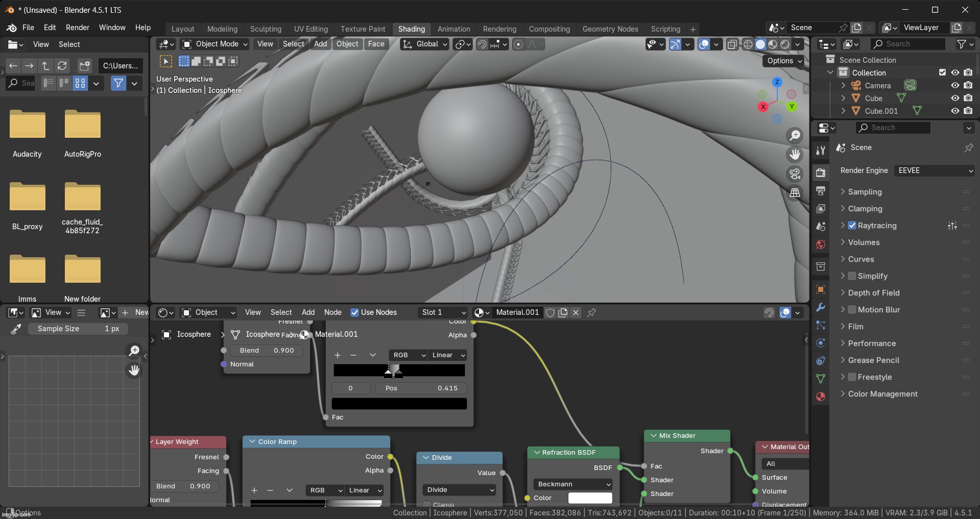980x519 pixels.
Task: Click the pan hand icon in 3D viewport
Action: click(795, 155)
